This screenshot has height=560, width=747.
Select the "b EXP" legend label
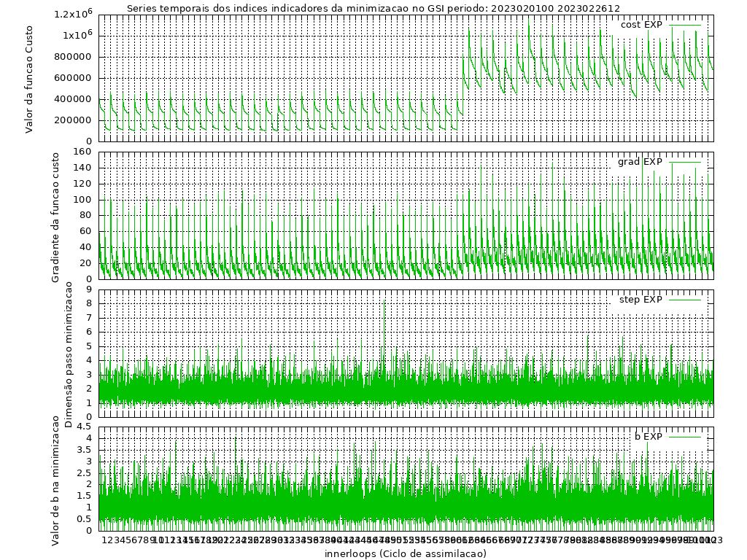648,437
